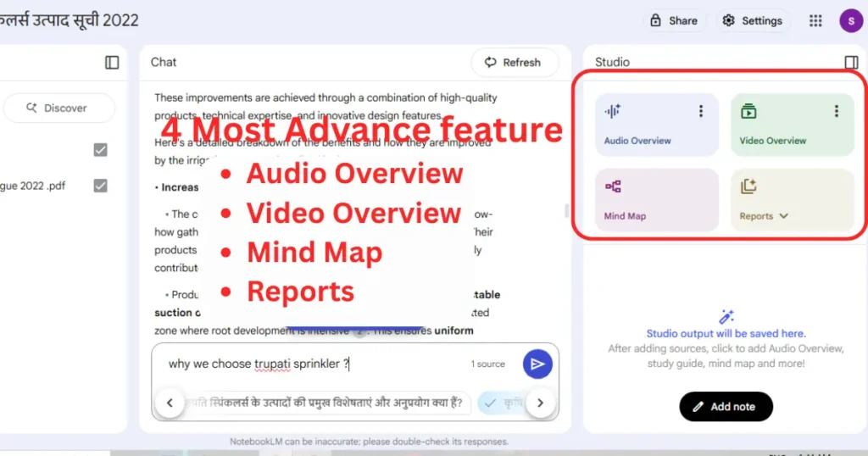Open the 2022 .pdf source file
868x456 pixels.
point(33,186)
